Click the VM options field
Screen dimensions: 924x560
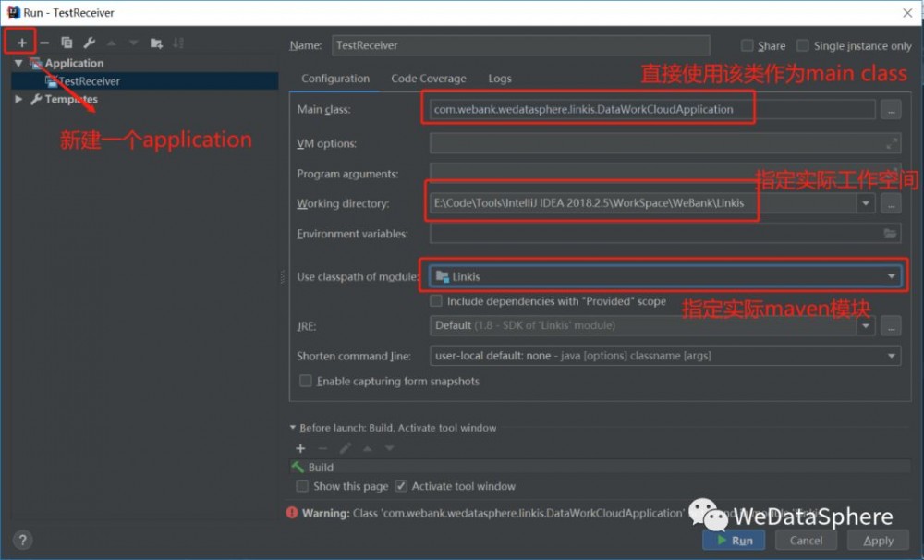664,143
